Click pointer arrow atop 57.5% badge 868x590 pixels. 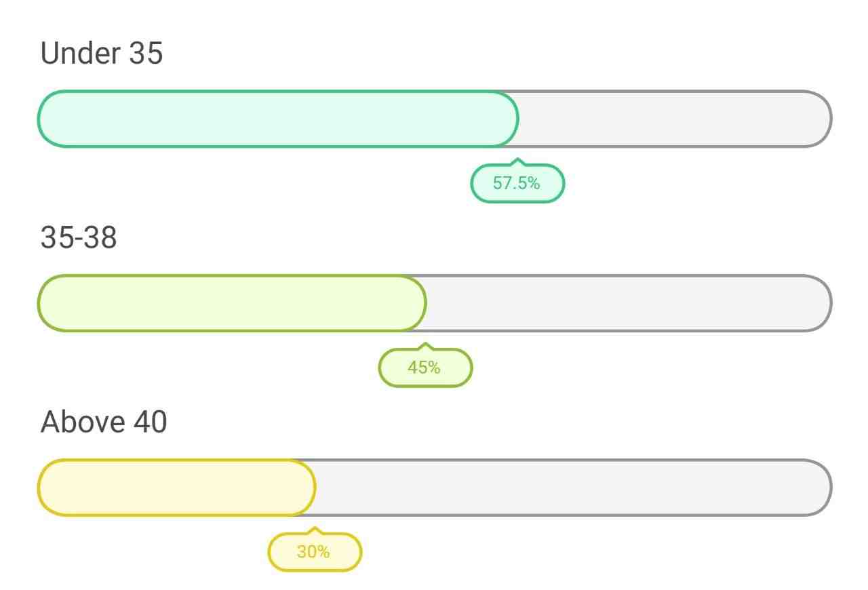[517, 162]
